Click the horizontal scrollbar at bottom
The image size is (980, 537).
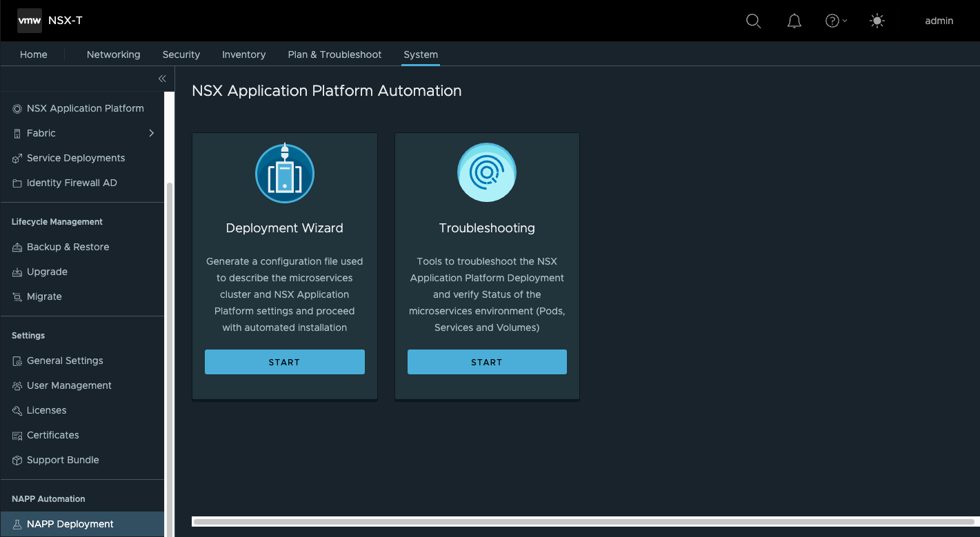584,522
